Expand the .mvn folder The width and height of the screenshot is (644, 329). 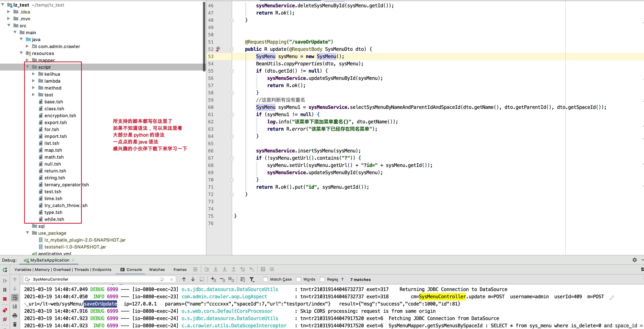[x=8, y=18]
